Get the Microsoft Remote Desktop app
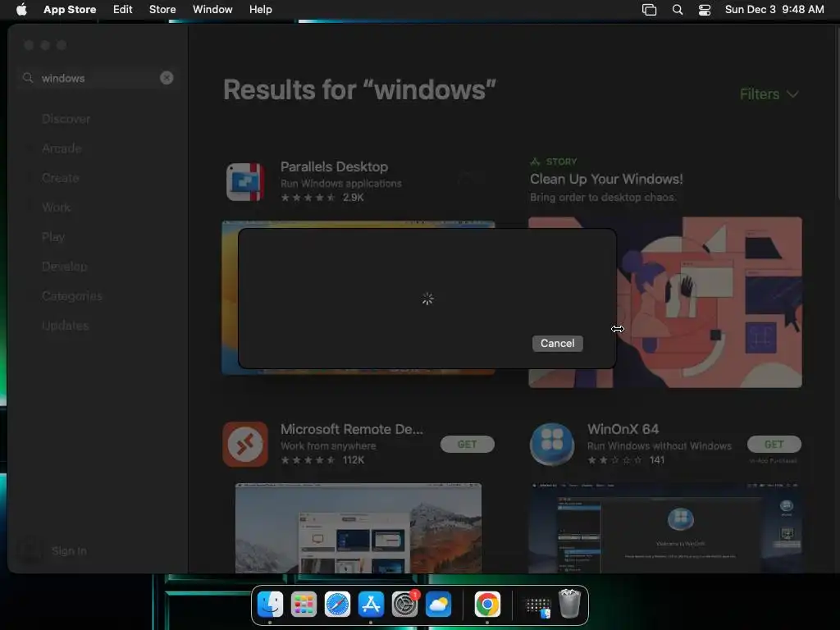 coord(467,444)
